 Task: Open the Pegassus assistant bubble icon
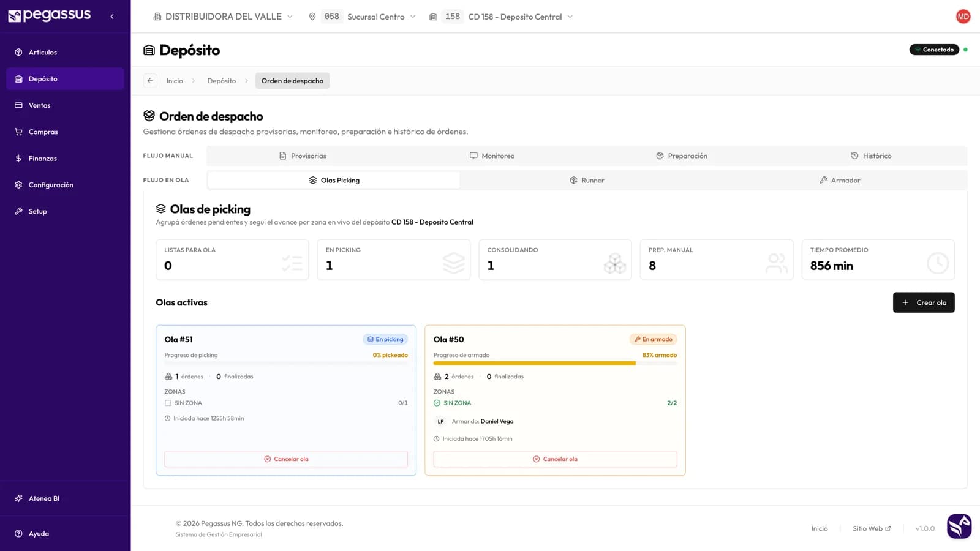coord(959,526)
